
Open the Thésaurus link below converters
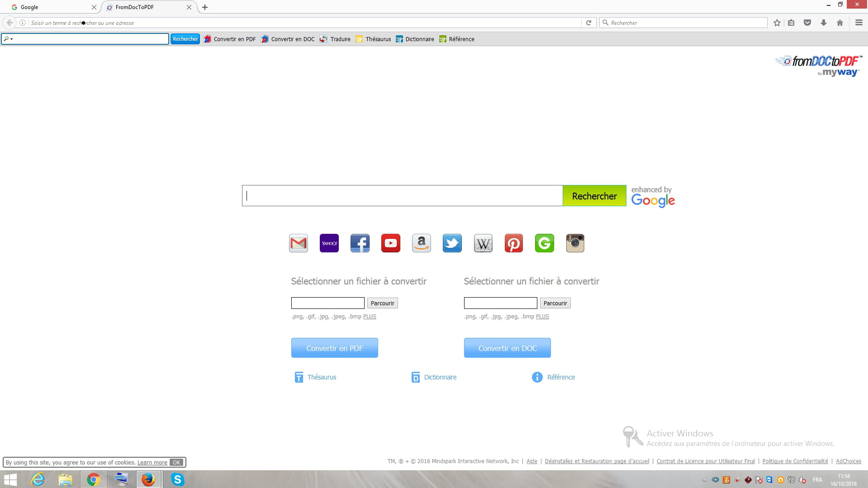coord(315,377)
